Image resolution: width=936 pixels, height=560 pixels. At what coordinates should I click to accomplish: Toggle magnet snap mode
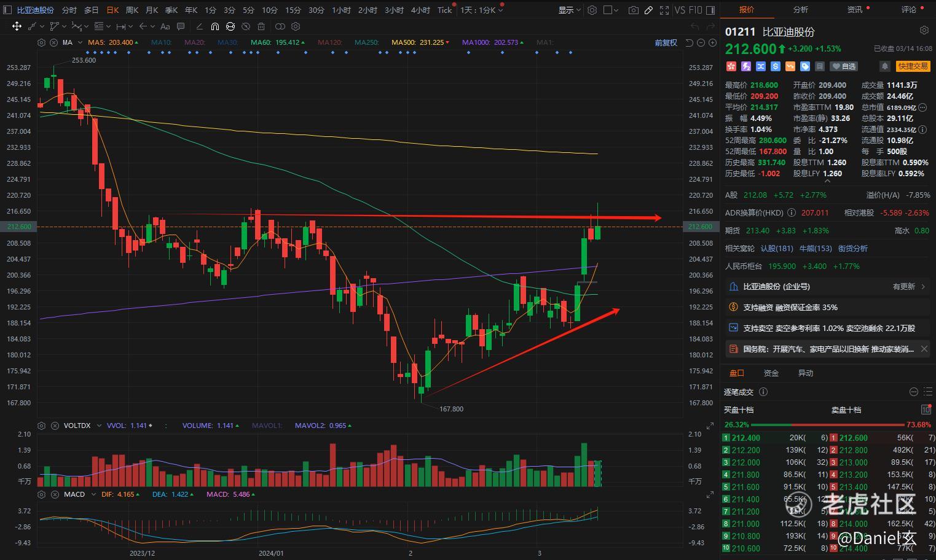pyautogui.click(x=214, y=26)
